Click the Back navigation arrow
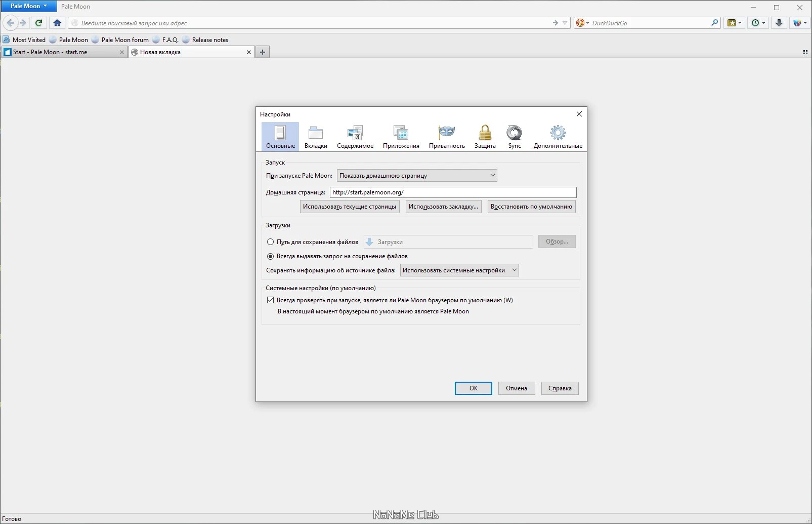812x524 pixels. point(10,23)
